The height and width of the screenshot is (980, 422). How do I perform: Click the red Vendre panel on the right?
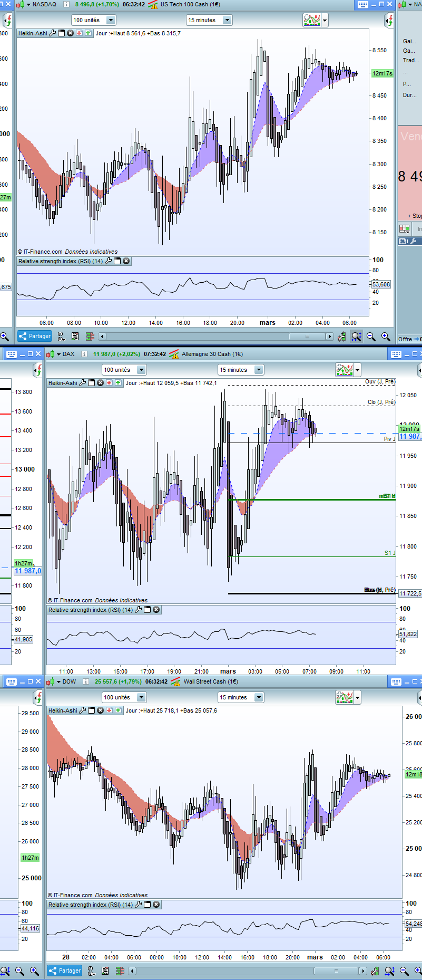coord(410,173)
